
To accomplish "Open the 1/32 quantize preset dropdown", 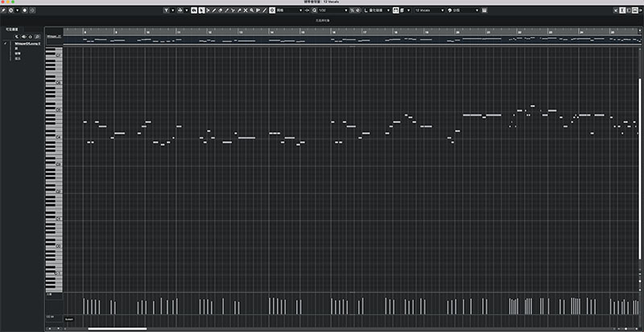I will point(333,10).
